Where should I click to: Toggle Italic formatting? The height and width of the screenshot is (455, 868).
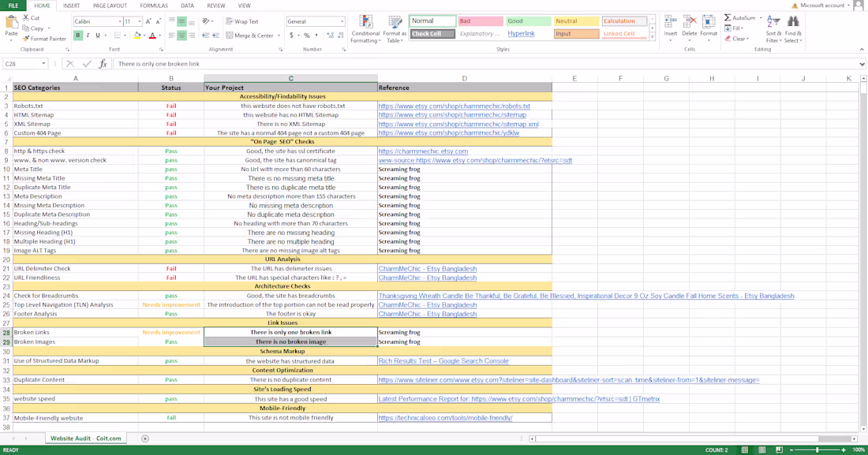(88, 35)
